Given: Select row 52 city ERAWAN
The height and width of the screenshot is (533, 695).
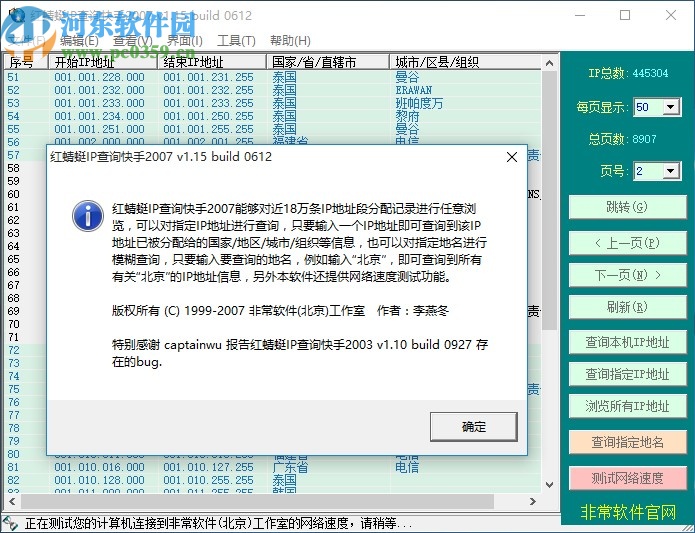Looking at the screenshot, I should point(414,90).
